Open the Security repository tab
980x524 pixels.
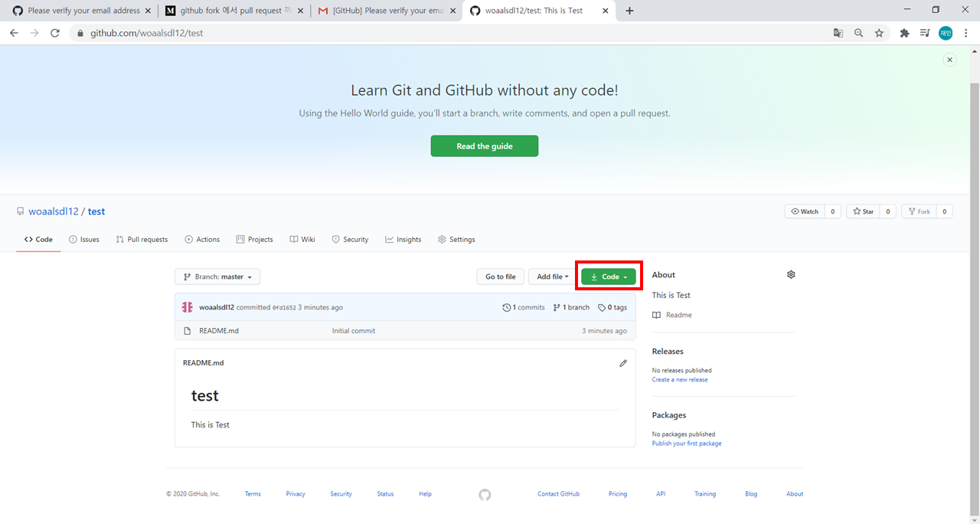[x=350, y=239]
